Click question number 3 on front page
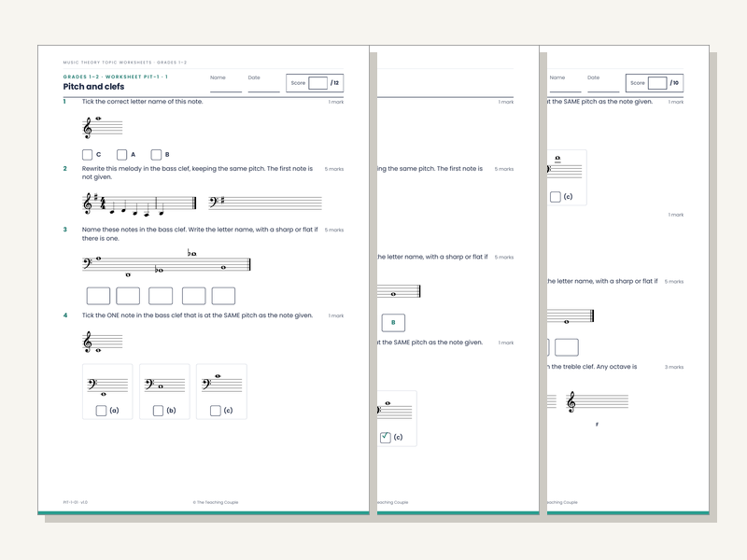 coord(64,230)
